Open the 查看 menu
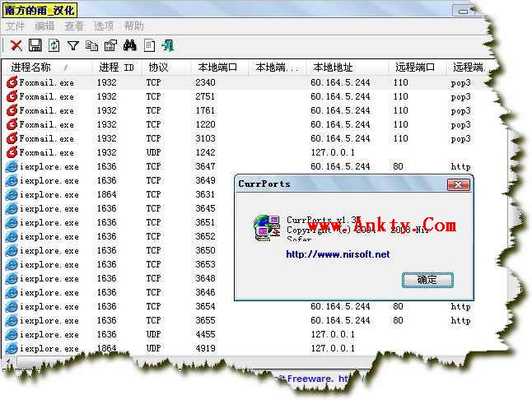 [74, 26]
